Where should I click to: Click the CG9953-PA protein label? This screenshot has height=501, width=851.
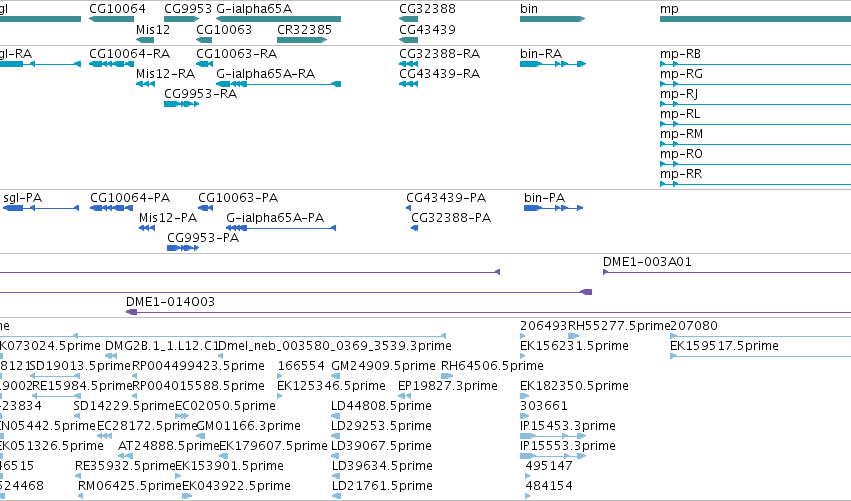[x=202, y=238]
